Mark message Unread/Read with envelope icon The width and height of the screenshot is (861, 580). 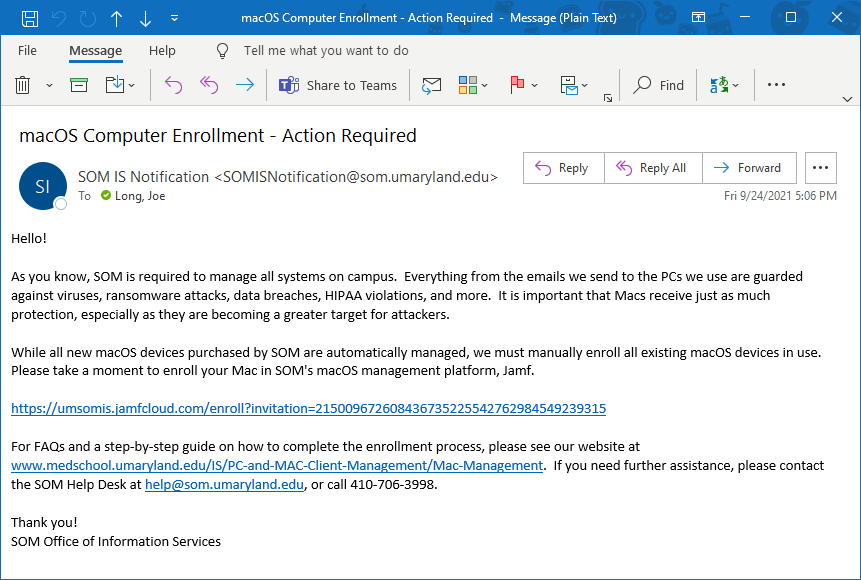pos(432,85)
